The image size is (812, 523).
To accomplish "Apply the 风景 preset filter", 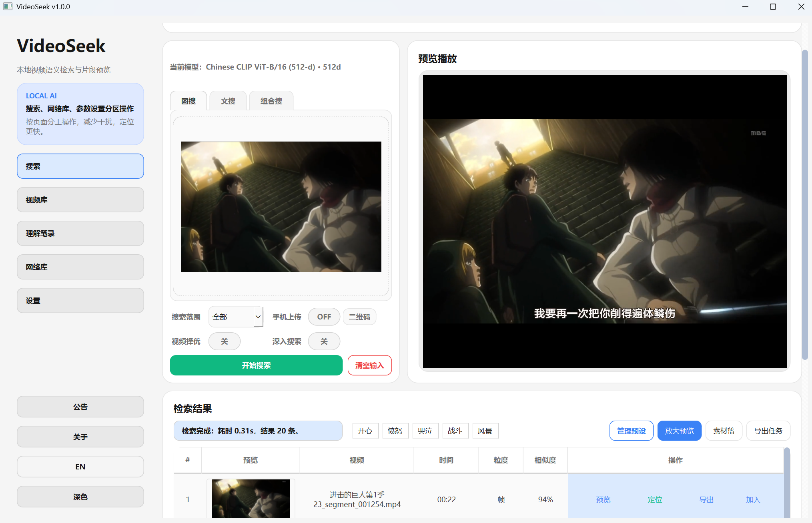I will coord(485,431).
